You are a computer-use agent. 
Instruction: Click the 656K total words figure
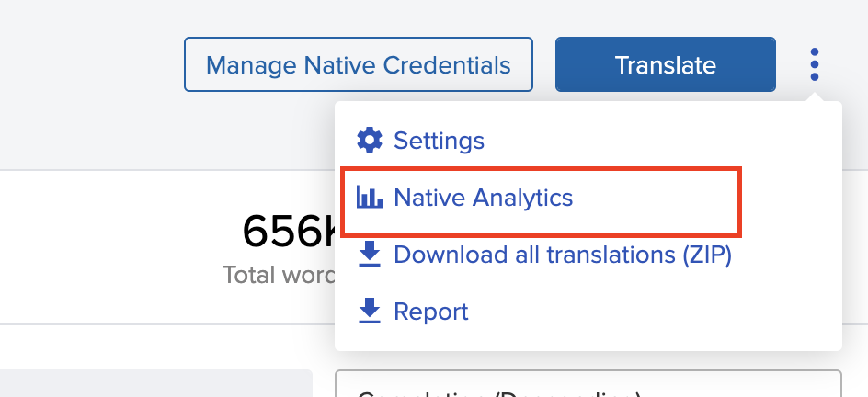[289, 231]
